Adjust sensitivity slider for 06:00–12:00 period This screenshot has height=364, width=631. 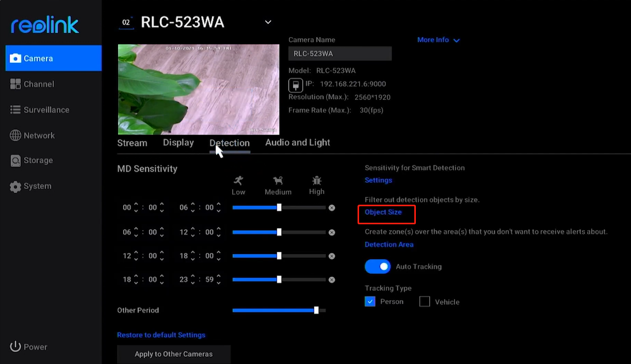(x=279, y=232)
